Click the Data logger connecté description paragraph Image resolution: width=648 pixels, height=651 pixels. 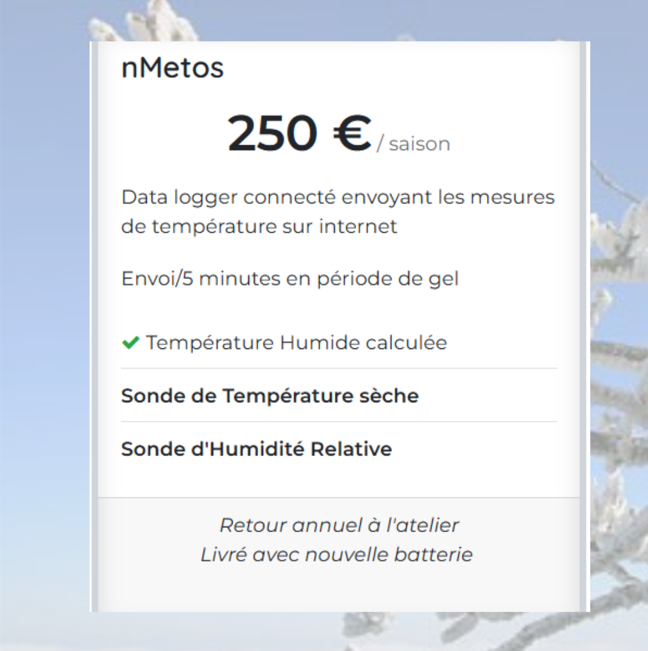(338, 212)
